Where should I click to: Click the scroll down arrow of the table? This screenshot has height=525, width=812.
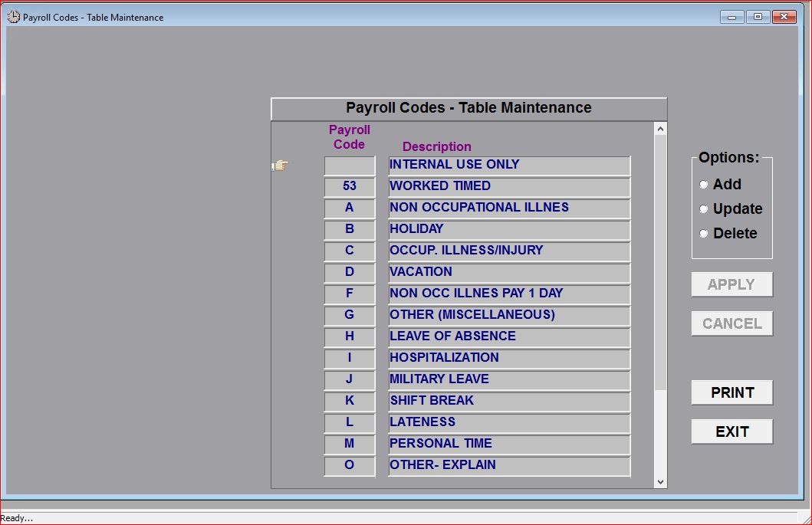pyautogui.click(x=660, y=481)
